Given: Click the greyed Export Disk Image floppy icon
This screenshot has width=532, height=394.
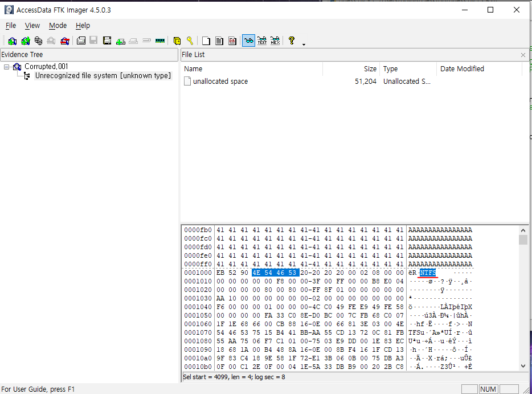Looking at the screenshot, I should (93, 40).
